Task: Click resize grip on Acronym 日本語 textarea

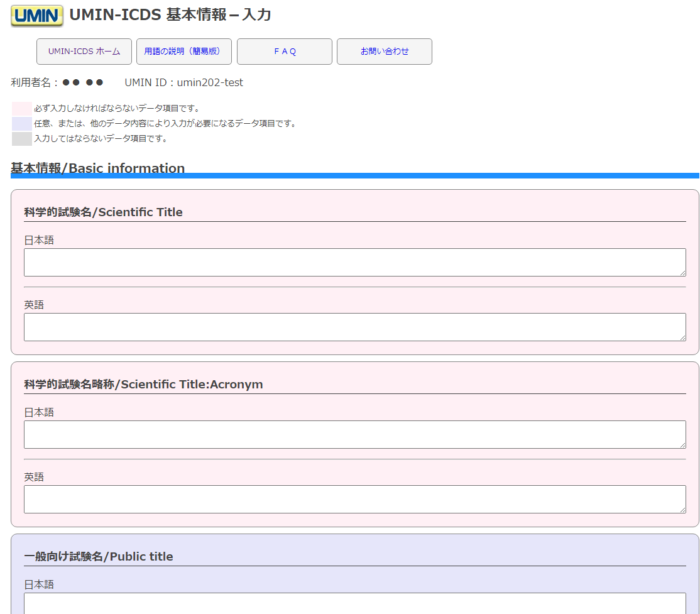Action: 682,445
